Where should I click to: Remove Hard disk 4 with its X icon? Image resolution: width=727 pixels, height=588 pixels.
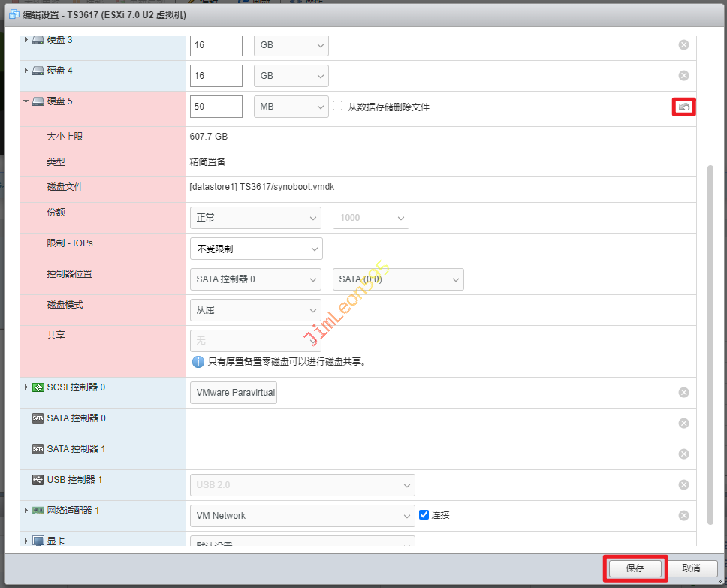pos(683,76)
